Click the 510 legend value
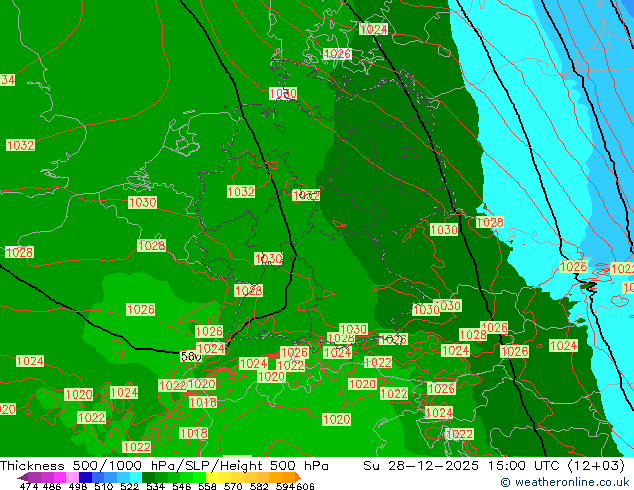This screenshot has width=634, height=490. pyautogui.click(x=104, y=486)
